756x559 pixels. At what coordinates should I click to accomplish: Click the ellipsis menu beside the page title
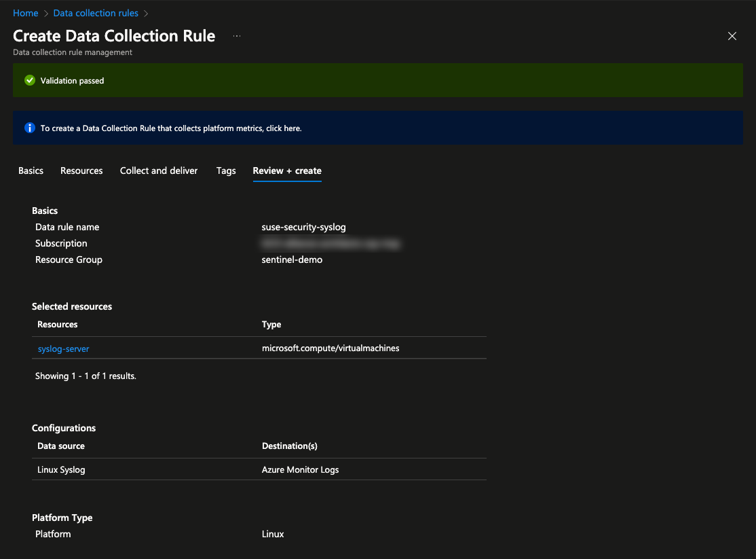[236, 37]
